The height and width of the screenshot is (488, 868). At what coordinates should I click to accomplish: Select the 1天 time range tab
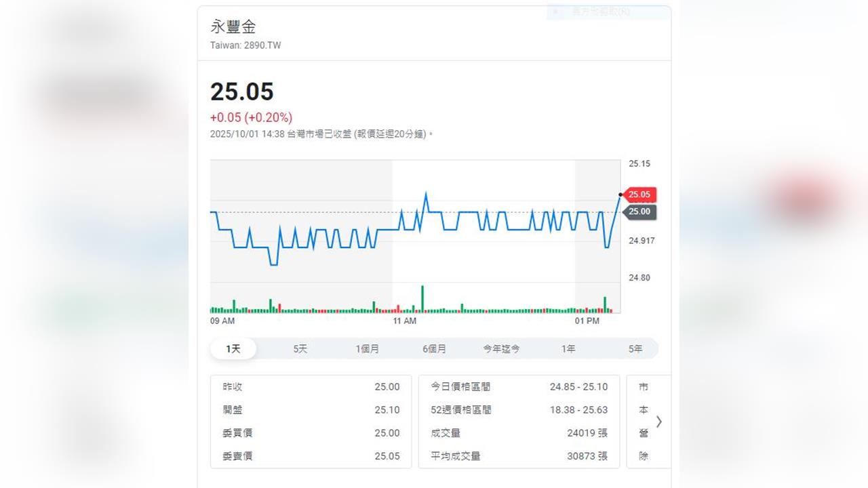tap(233, 349)
